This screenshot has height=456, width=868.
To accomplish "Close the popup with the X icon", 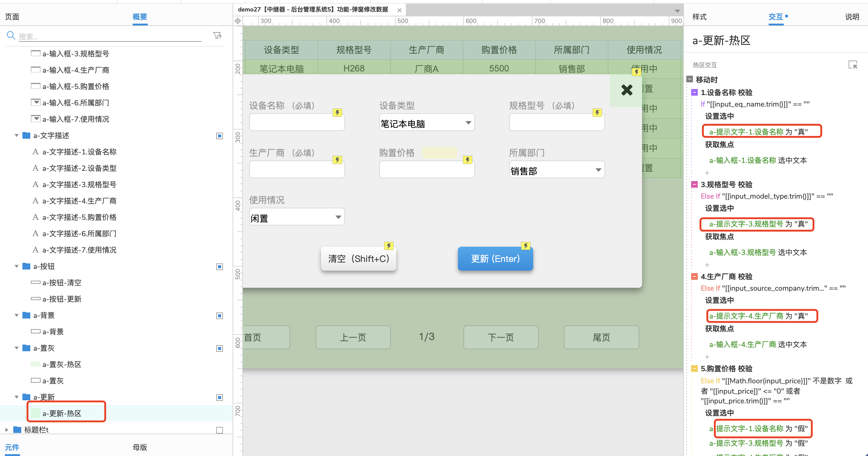I will coord(627,90).
